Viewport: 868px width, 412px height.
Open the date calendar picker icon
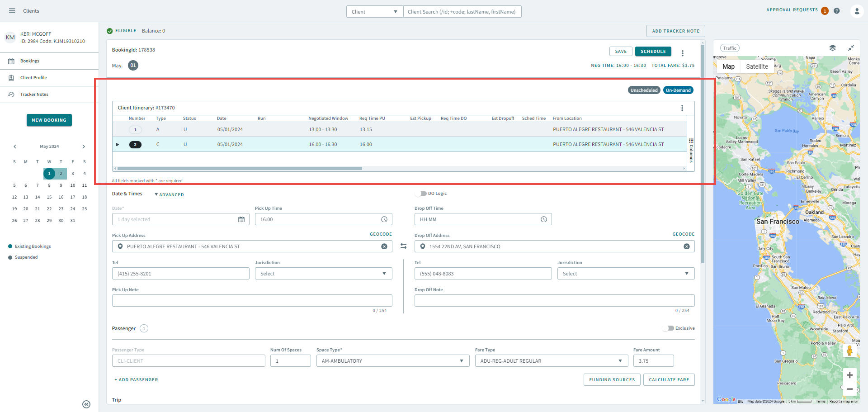(x=241, y=219)
